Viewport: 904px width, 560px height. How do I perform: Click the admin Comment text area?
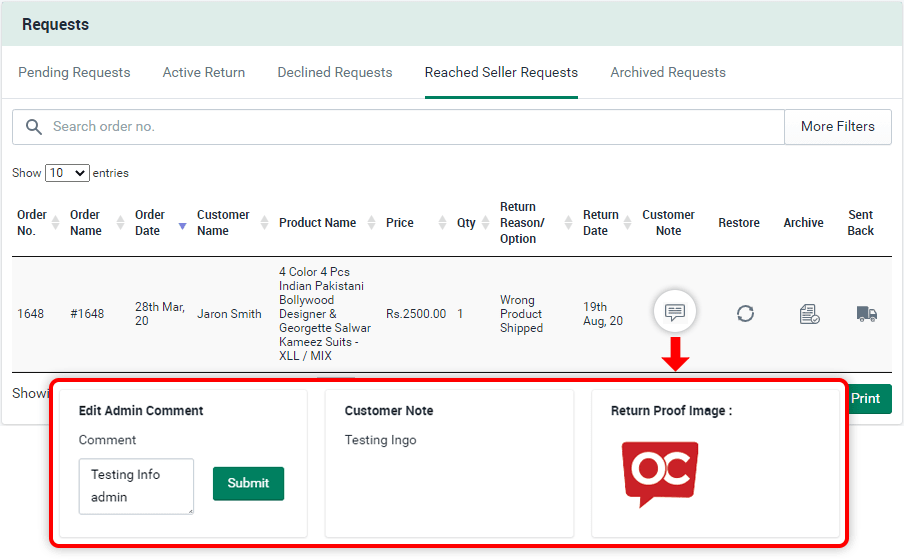point(135,486)
